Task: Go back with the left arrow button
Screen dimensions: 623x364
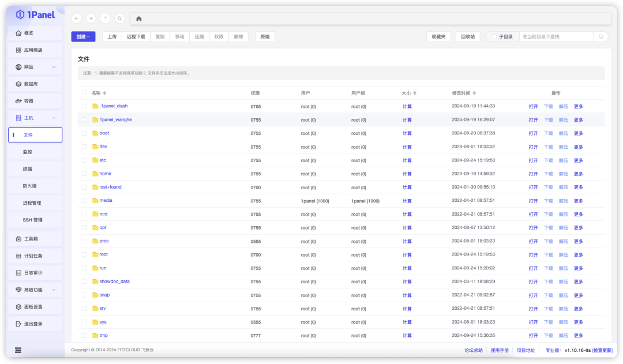Action: click(x=77, y=18)
